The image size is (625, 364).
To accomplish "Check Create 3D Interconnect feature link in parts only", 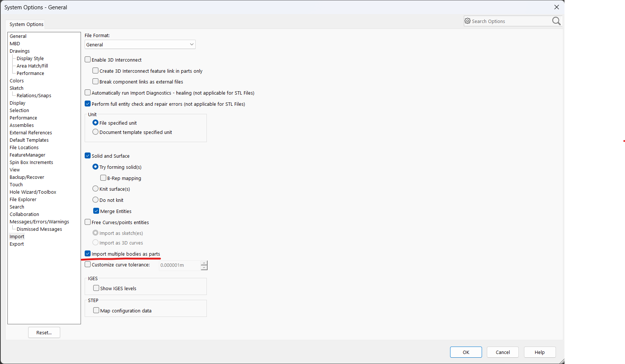I will pos(95,71).
